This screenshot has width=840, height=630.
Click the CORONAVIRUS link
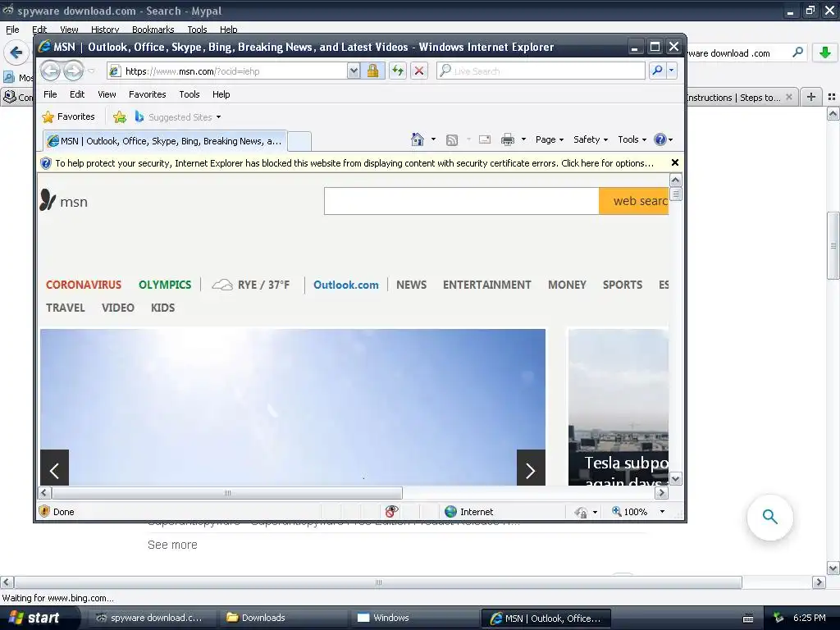84,285
